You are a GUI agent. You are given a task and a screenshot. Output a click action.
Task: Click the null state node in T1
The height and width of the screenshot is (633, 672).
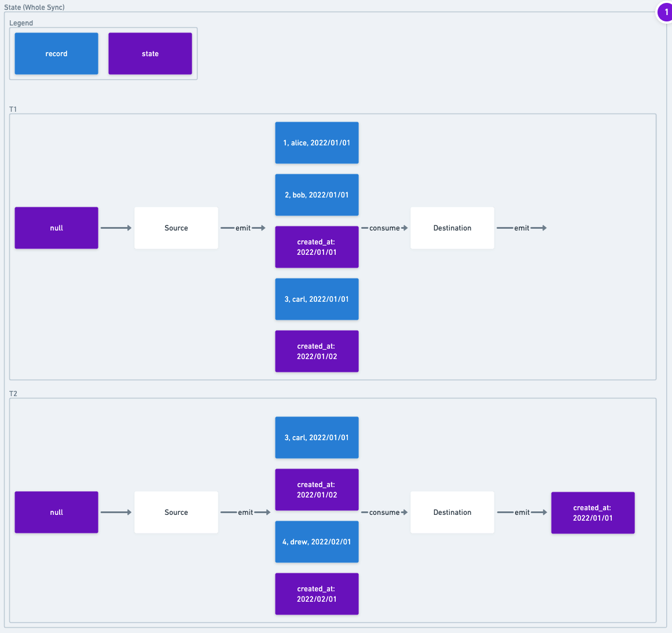56,228
